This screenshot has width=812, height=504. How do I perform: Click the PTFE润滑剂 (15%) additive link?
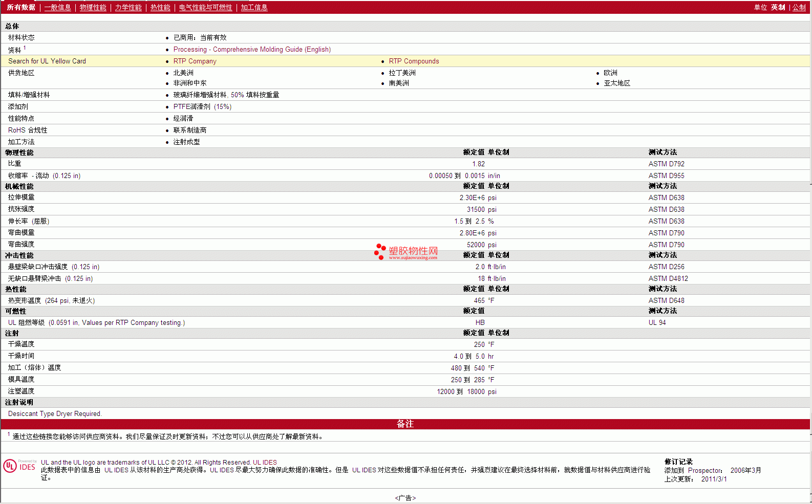(202, 106)
